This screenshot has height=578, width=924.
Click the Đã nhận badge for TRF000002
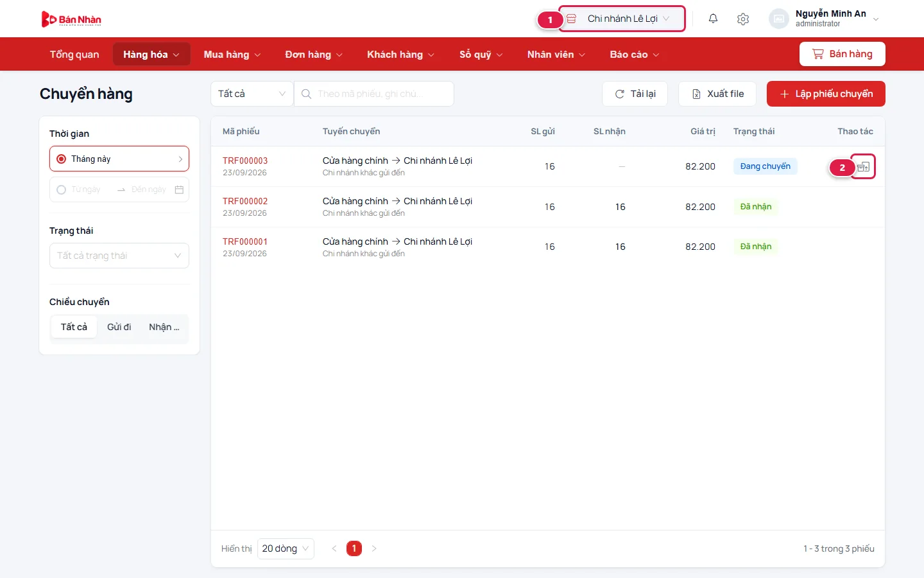coord(756,207)
